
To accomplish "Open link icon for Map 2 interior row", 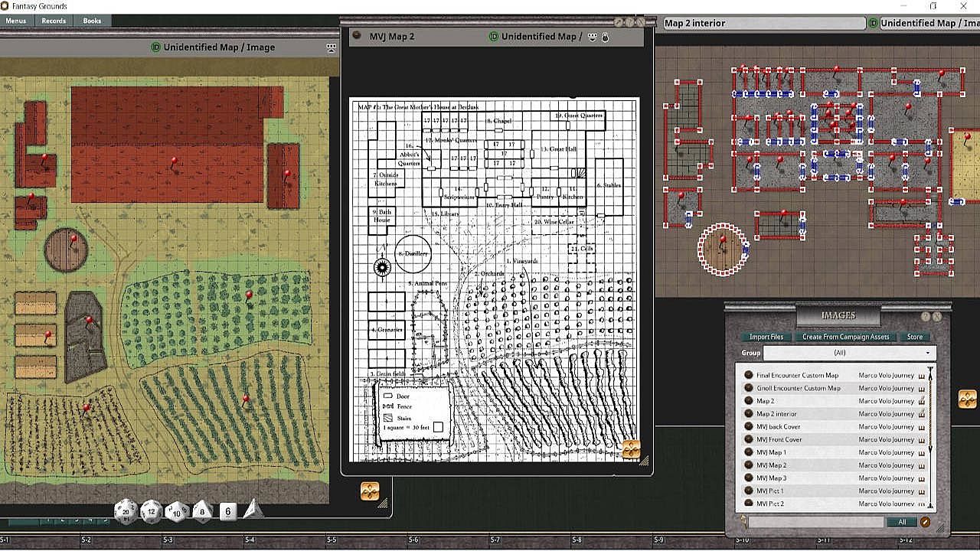I will [749, 414].
